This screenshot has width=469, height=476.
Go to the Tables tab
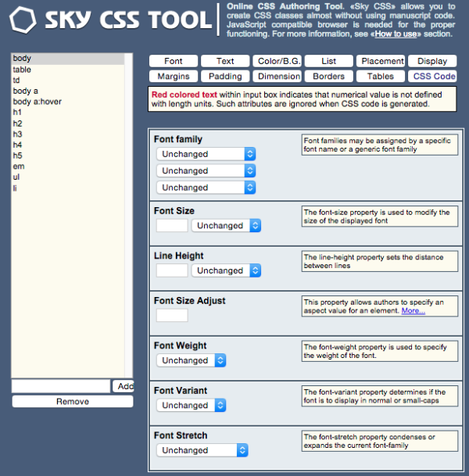click(381, 76)
